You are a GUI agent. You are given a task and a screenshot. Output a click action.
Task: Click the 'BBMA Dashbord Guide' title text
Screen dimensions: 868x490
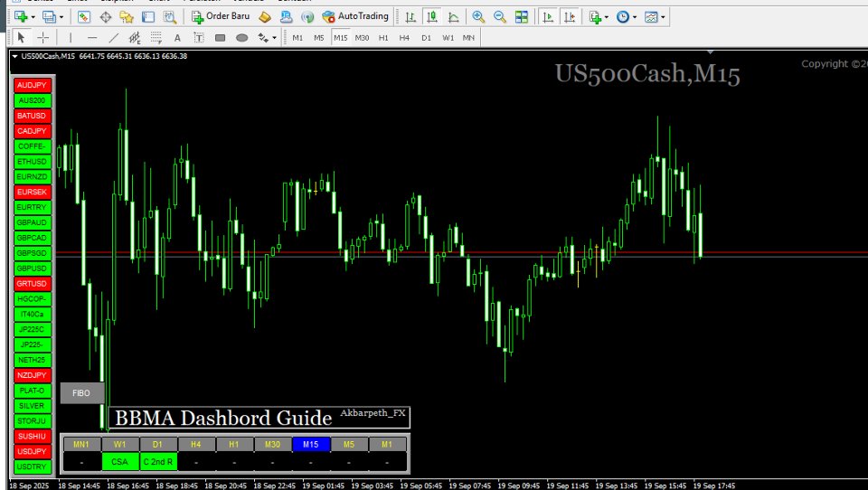click(x=223, y=418)
